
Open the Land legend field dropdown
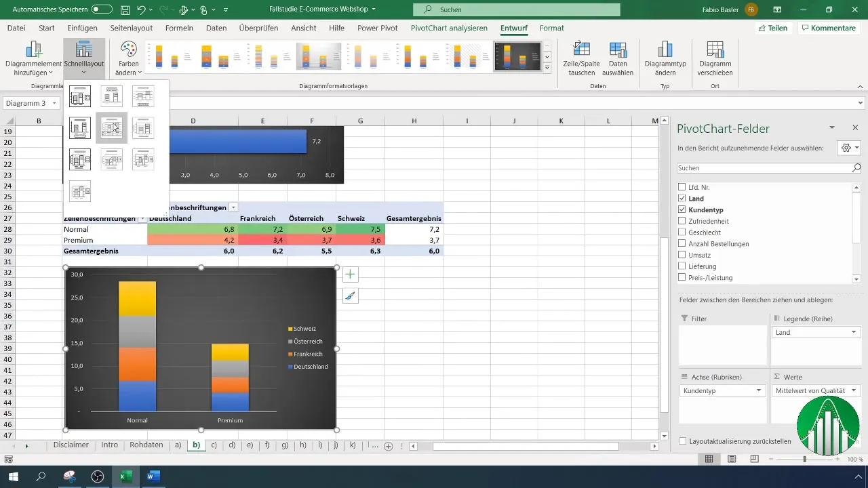point(853,333)
